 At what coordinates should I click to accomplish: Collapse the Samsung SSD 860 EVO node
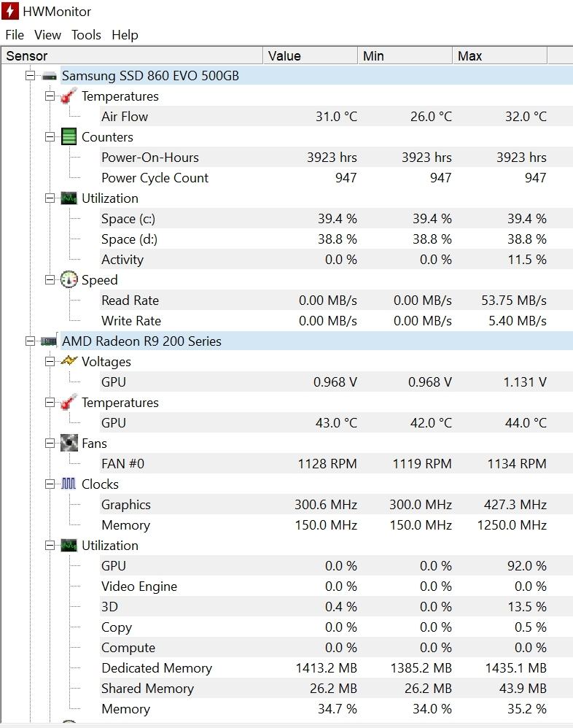pyautogui.click(x=30, y=76)
